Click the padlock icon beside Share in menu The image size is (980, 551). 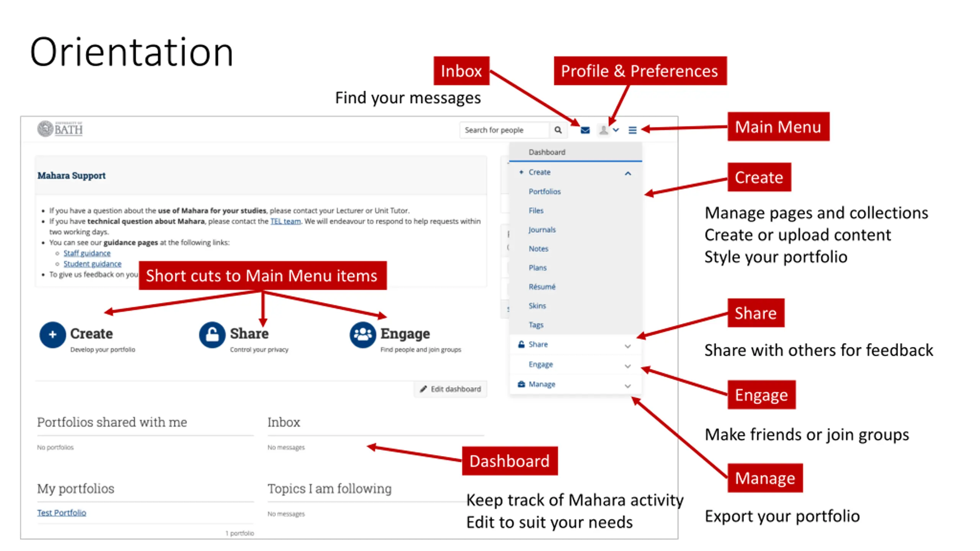coord(521,344)
